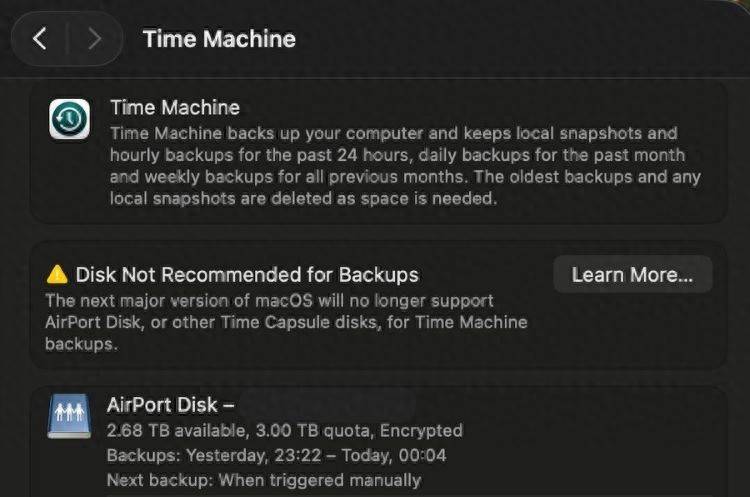Click Next backup: When triggered manually text
The height and width of the screenshot is (497, 750).
264,480
